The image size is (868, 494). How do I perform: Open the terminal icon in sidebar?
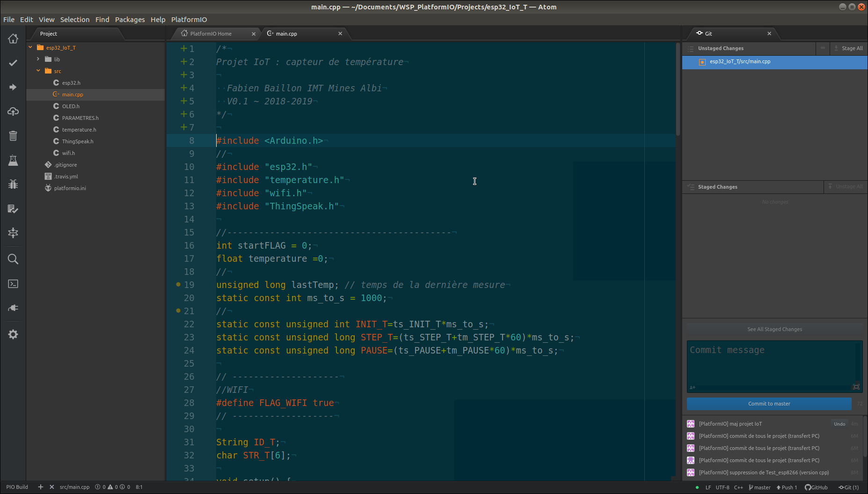point(13,284)
